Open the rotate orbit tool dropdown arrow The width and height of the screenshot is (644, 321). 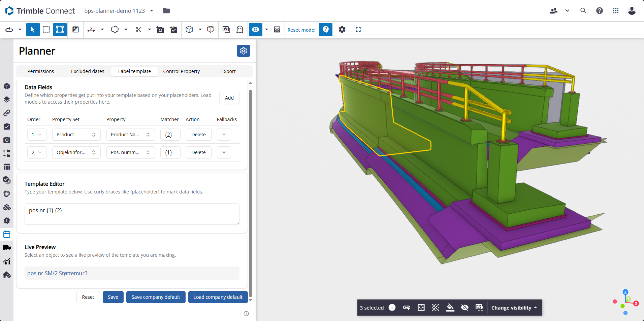click(x=20, y=30)
